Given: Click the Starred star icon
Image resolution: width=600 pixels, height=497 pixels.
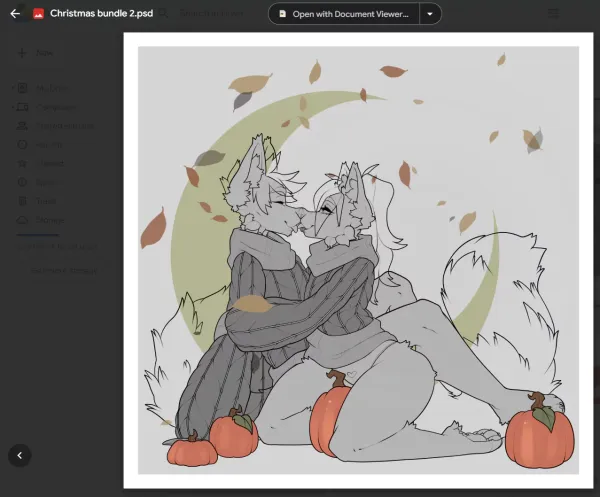Looking at the screenshot, I should point(23,164).
